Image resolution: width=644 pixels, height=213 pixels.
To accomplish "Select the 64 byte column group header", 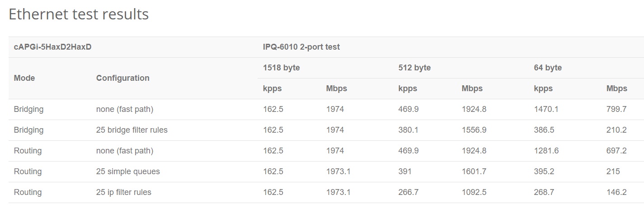I will [547, 68].
